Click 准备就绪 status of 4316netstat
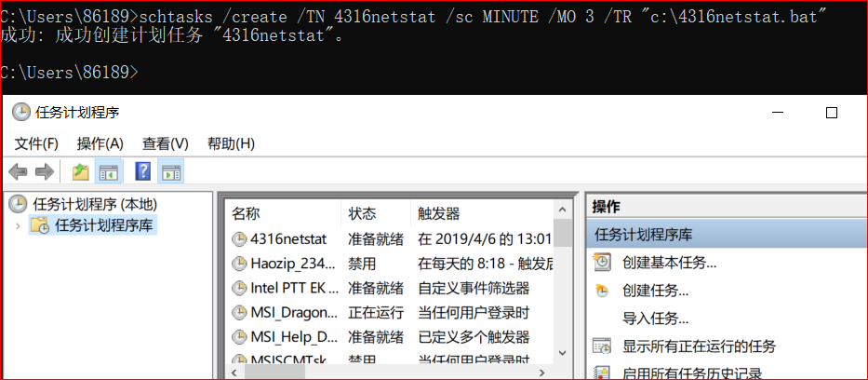This screenshot has height=380, width=868. click(x=376, y=239)
